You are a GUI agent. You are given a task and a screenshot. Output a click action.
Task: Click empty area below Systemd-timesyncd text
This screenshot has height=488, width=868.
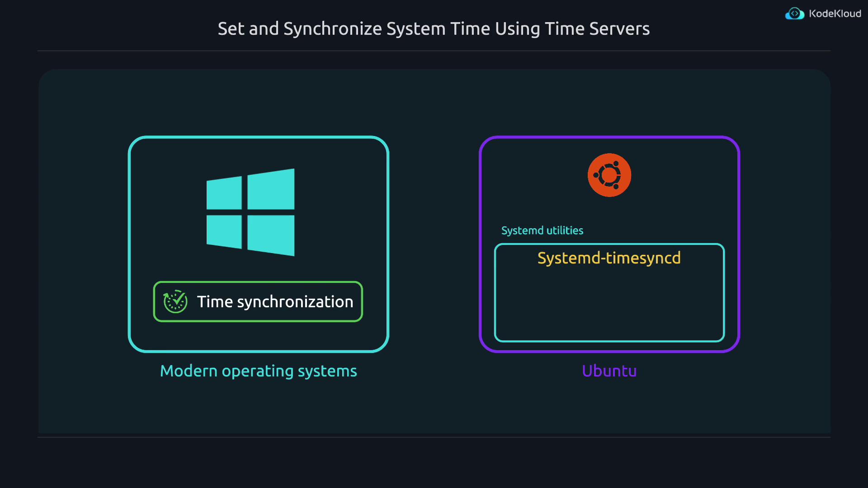[609, 305]
